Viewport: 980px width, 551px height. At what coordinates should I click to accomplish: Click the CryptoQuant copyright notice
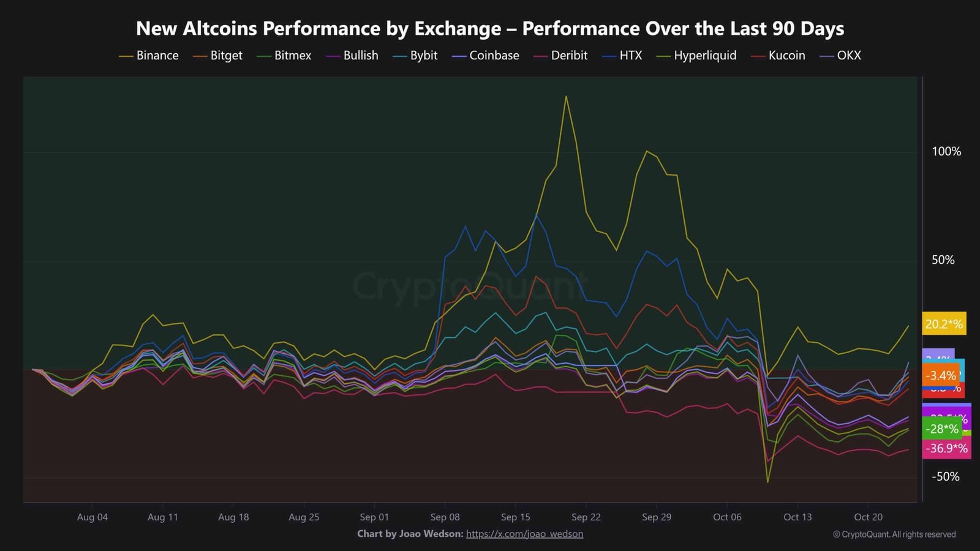(894, 534)
